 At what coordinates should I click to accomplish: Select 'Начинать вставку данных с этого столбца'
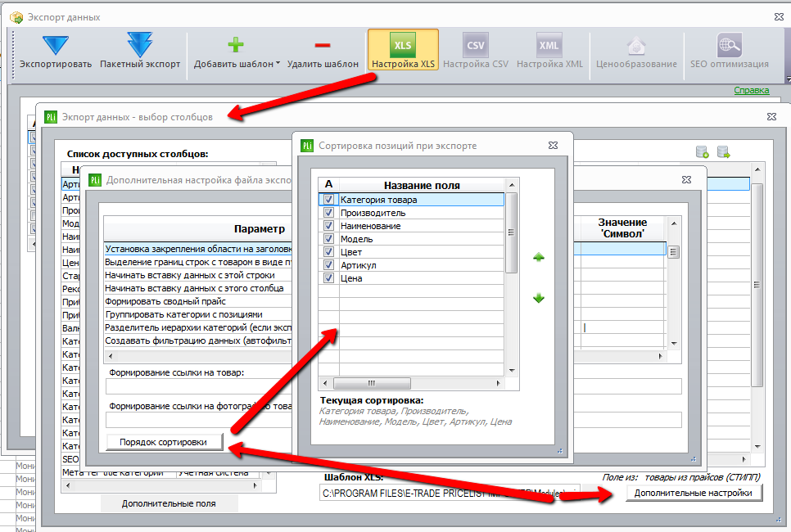(x=198, y=288)
